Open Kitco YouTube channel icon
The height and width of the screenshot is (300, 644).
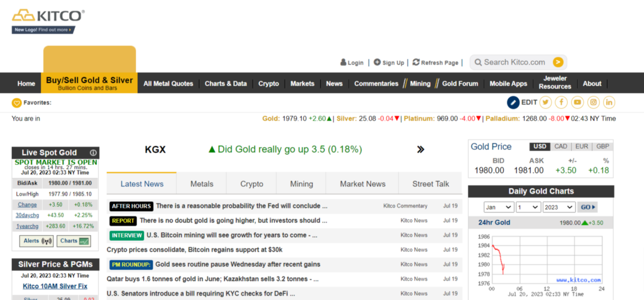(x=577, y=103)
